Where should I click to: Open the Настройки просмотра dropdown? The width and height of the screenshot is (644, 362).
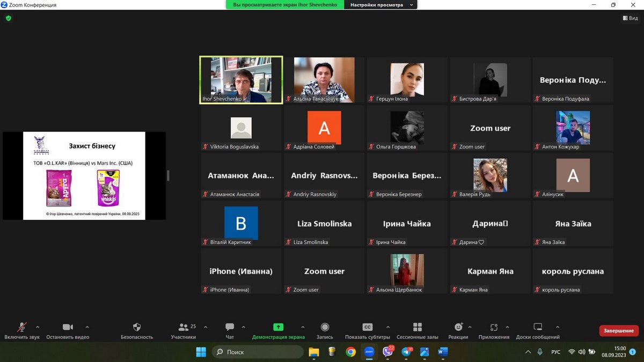tap(382, 5)
